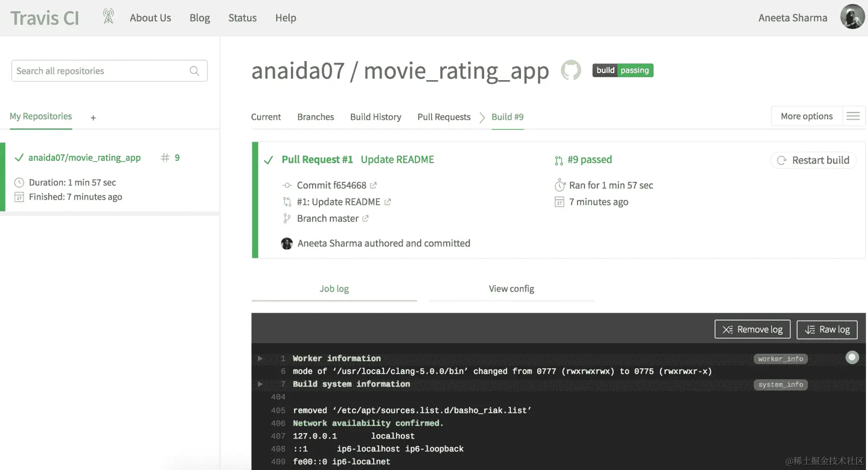
Task: Click the hamburger menu icon beside More options
Action: pos(853,116)
